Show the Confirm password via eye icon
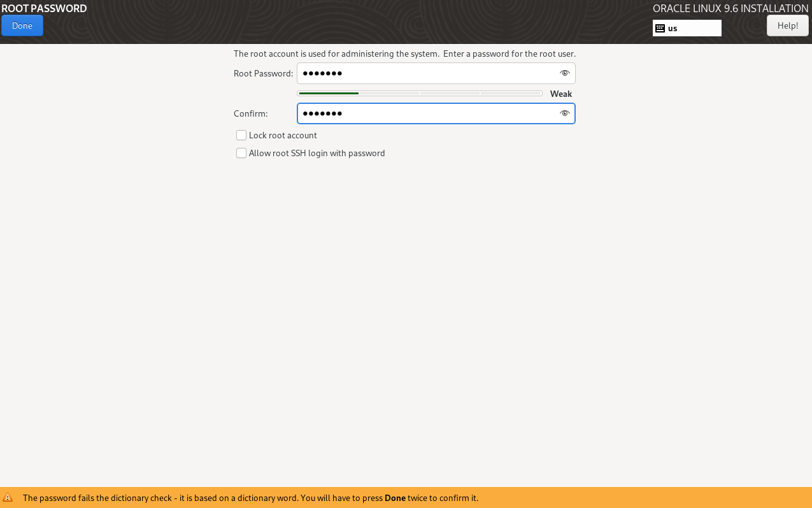This screenshot has width=812, height=508. [x=564, y=113]
